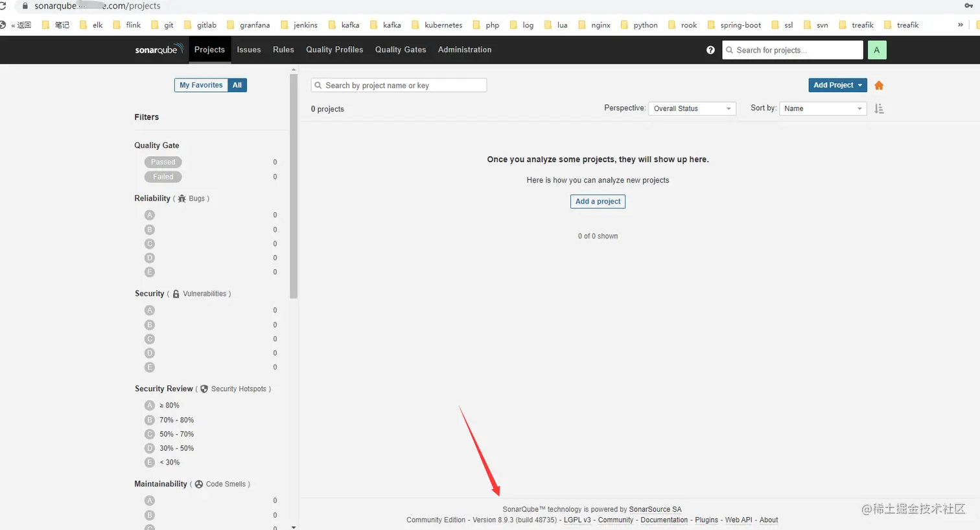Image resolution: width=980 pixels, height=530 pixels.
Task: Open the python bookmark folder
Action: 639,25
